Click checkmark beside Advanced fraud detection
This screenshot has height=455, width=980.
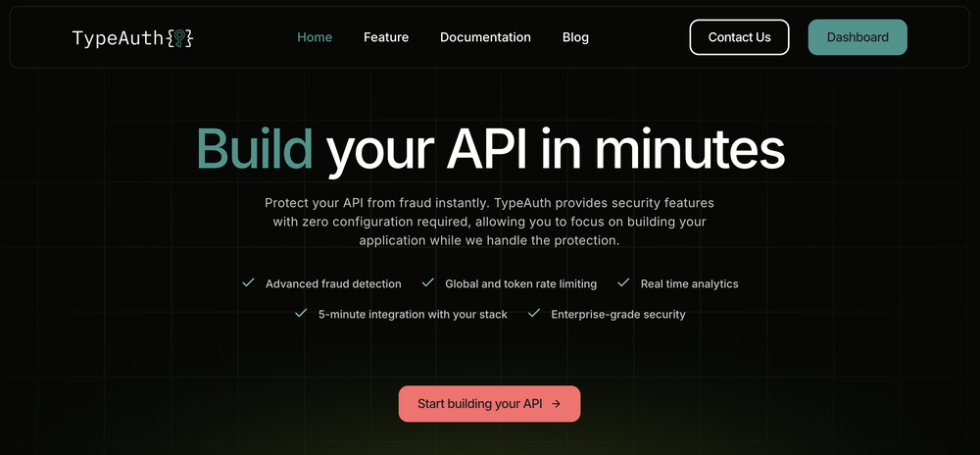248,282
